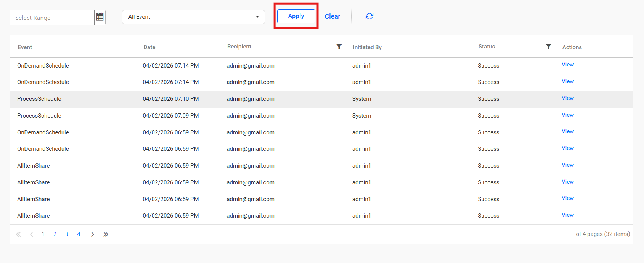644x263 pixels.
Task: View the first AllItemShare entry
Action: click(568, 165)
